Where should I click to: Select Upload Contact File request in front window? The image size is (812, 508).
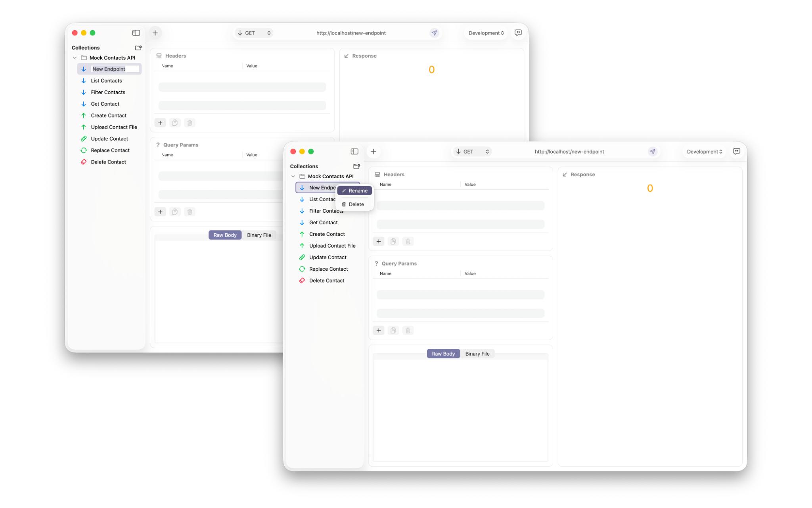(x=328, y=246)
